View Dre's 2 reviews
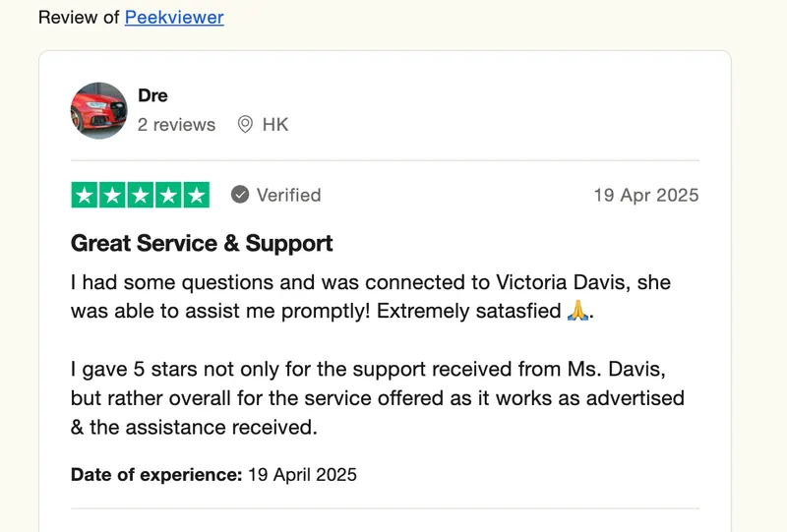This screenshot has height=532, width=787. pyautogui.click(x=176, y=125)
